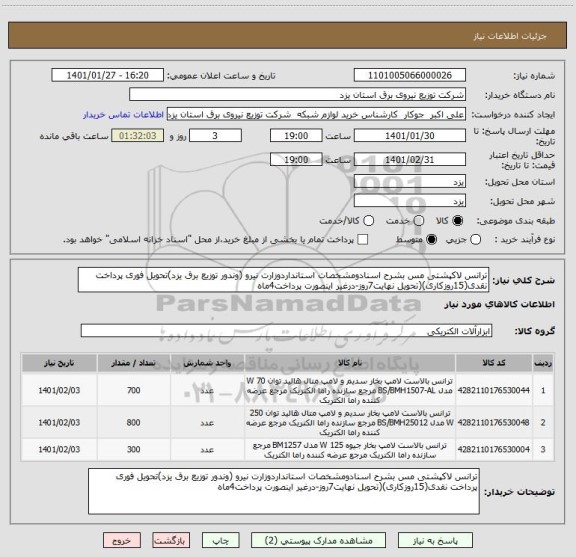
Task: Click the countdown timer 01:32:03
Action: coord(137,136)
